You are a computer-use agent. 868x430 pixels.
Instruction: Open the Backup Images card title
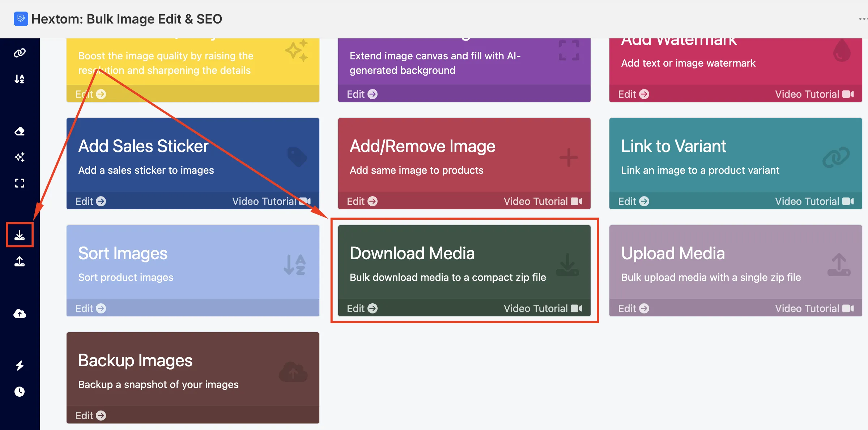(135, 361)
